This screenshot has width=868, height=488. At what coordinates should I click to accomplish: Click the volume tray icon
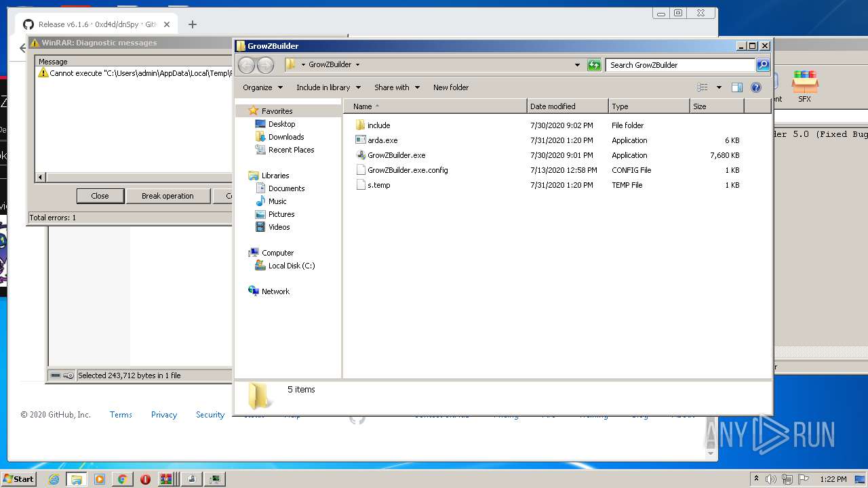coord(771,479)
